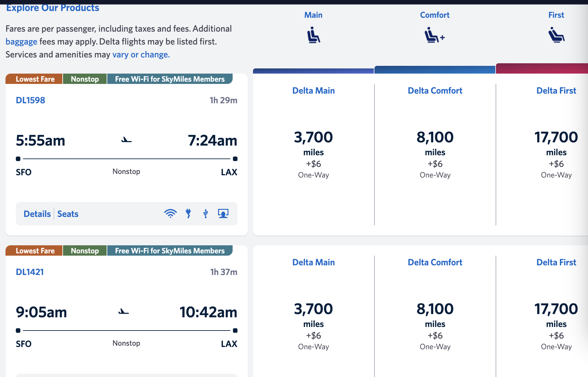View Seats for flight DL1598
Screen dimensions: 588x377
[x=68, y=214]
